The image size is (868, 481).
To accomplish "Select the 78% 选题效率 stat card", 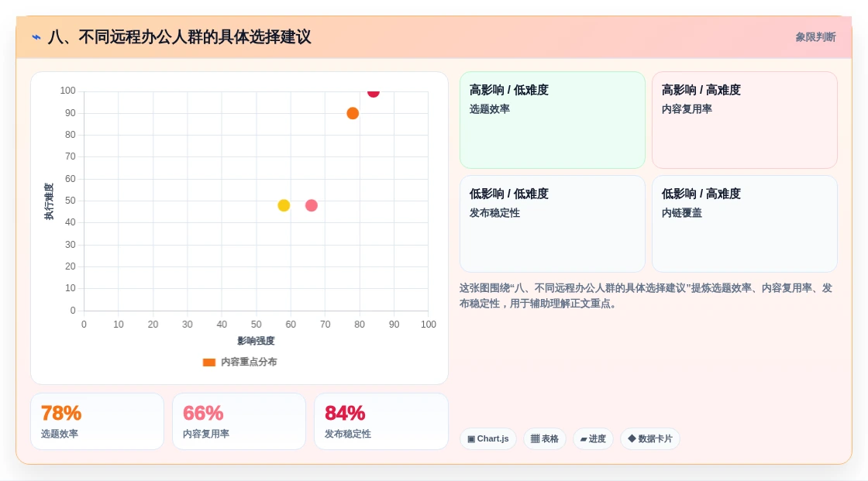I will click(x=98, y=421).
